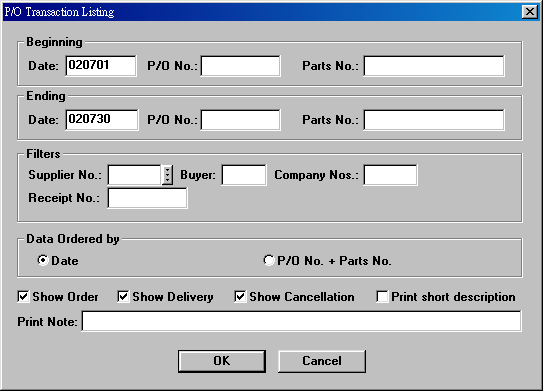Viewport: 543px width, 391px height.
Task: Enable Print short description checkbox
Action: [382, 297]
